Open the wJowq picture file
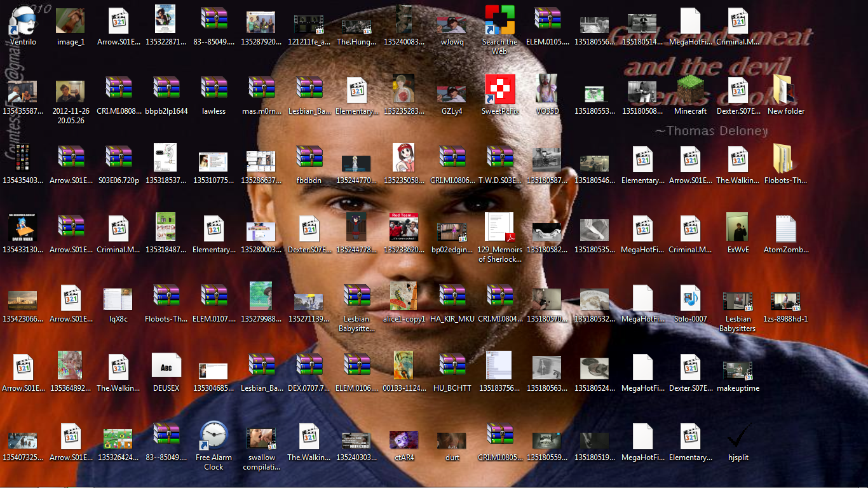This screenshot has width=868, height=488. click(x=452, y=25)
